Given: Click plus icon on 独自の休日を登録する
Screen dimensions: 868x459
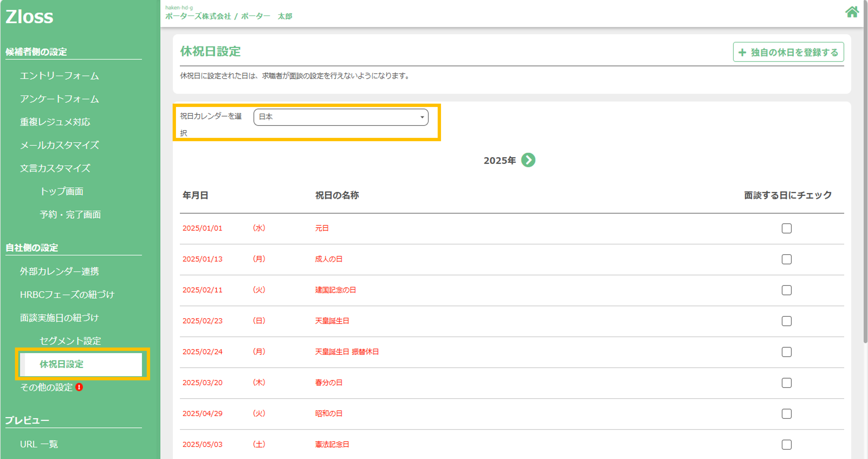Looking at the screenshot, I should 742,52.
